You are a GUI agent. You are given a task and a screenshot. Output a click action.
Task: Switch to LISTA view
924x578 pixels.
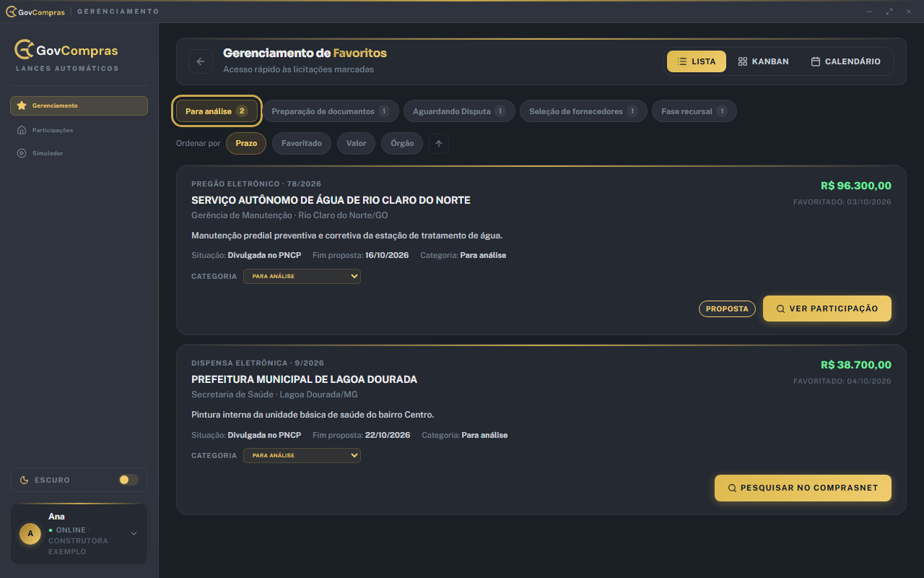point(697,61)
